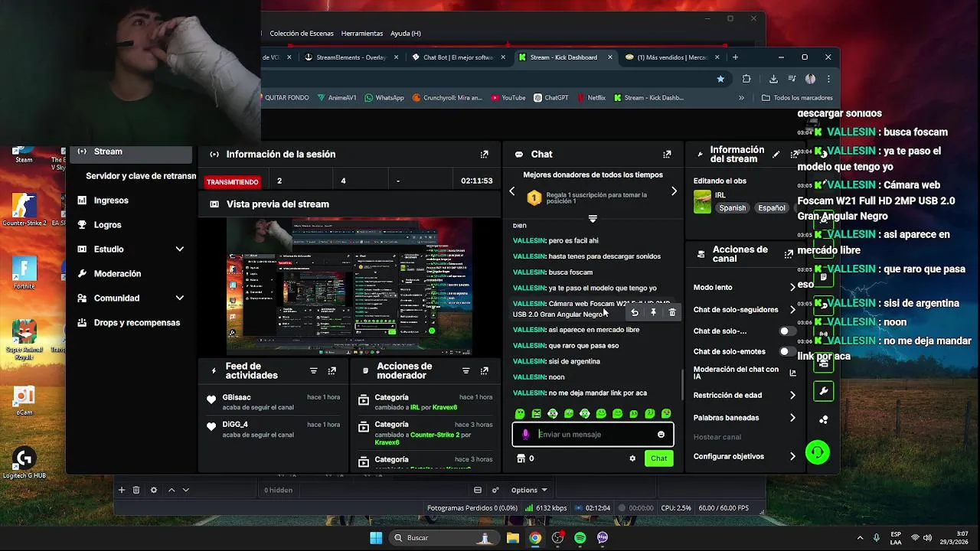Open Spotify from the taskbar
Screen dimensions: 980x551
(580, 538)
